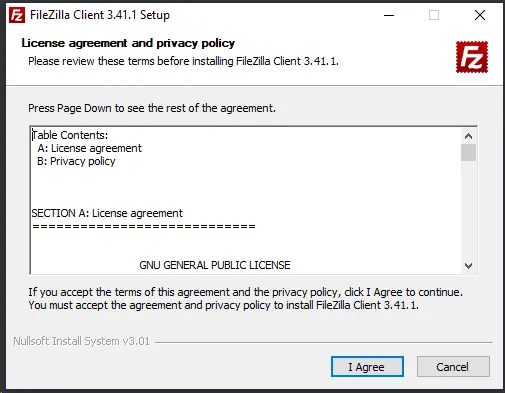The height and width of the screenshot is (393, 505).
Task: Place the cursor on the 'Table Contents:' line
Action: tap(70, 135)
